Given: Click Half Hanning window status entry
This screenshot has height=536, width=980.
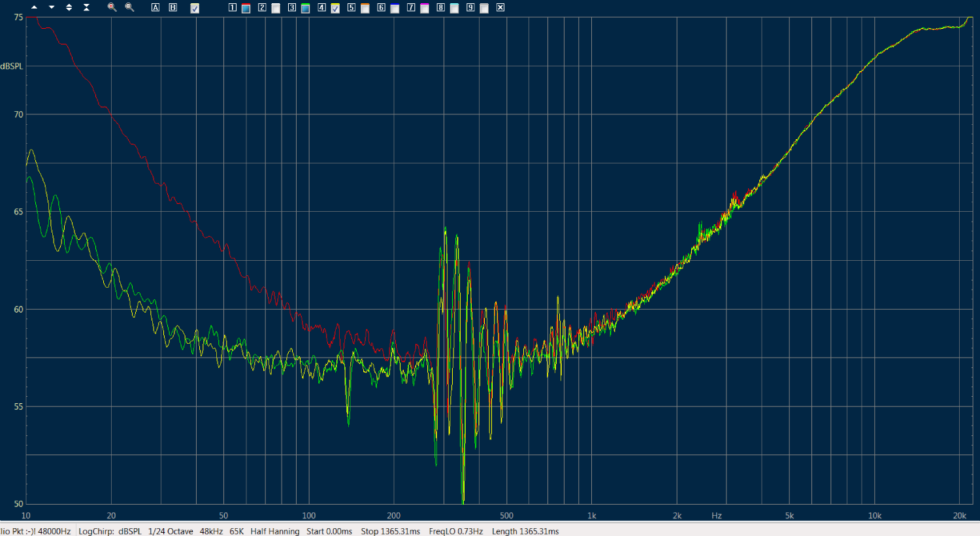Looking at the screenshot, I should coord(275,531).
